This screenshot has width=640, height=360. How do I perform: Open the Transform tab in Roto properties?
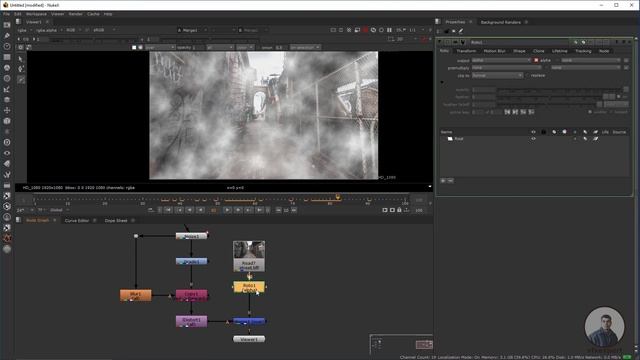coord(466,51)
